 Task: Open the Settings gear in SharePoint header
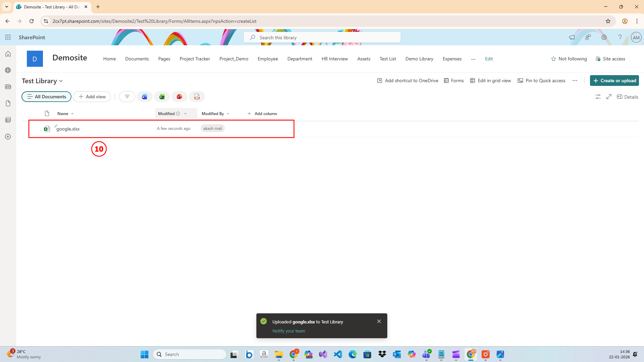(x=604, y=37)
